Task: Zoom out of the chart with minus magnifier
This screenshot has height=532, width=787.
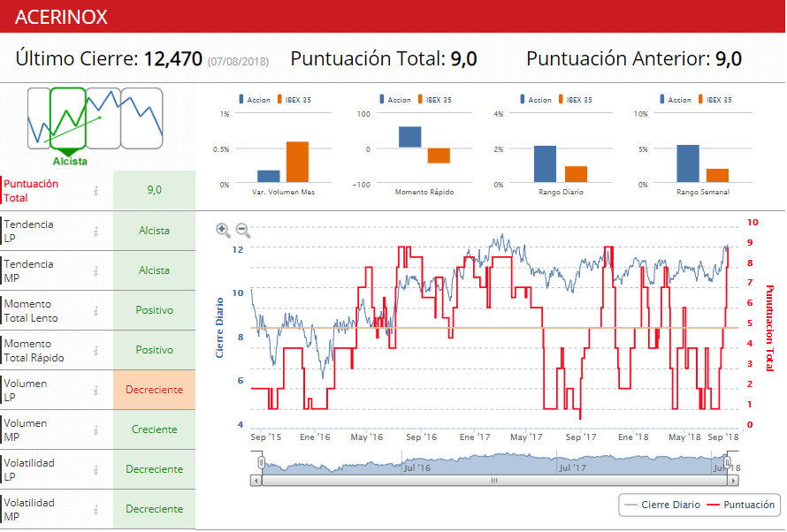Action: click(243, 230)
